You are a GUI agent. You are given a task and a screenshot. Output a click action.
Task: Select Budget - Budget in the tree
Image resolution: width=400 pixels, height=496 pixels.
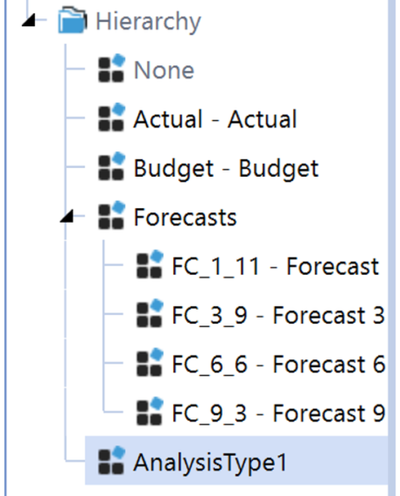226,169
